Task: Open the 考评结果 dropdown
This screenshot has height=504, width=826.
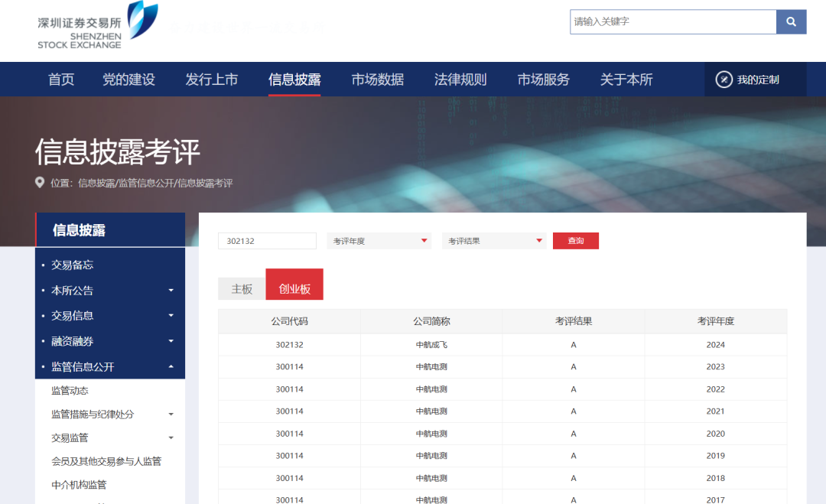Action: 495,241
